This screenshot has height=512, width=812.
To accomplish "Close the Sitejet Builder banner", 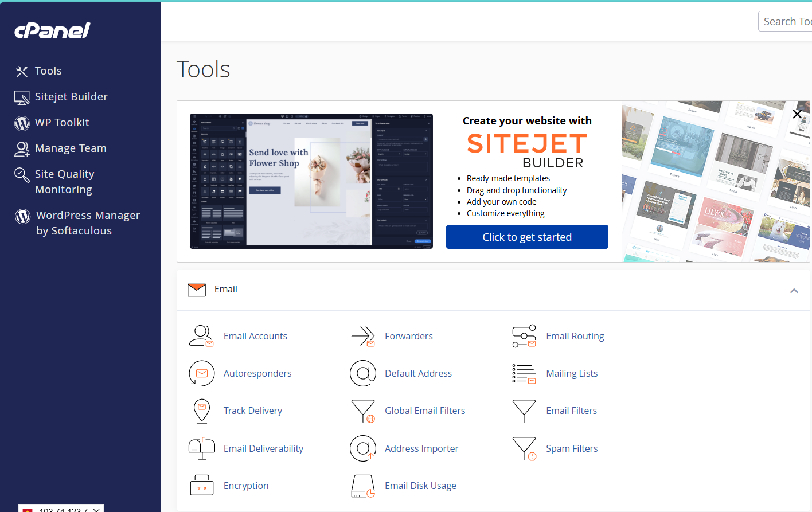I will pyautogui.click(x=797, y=114).
